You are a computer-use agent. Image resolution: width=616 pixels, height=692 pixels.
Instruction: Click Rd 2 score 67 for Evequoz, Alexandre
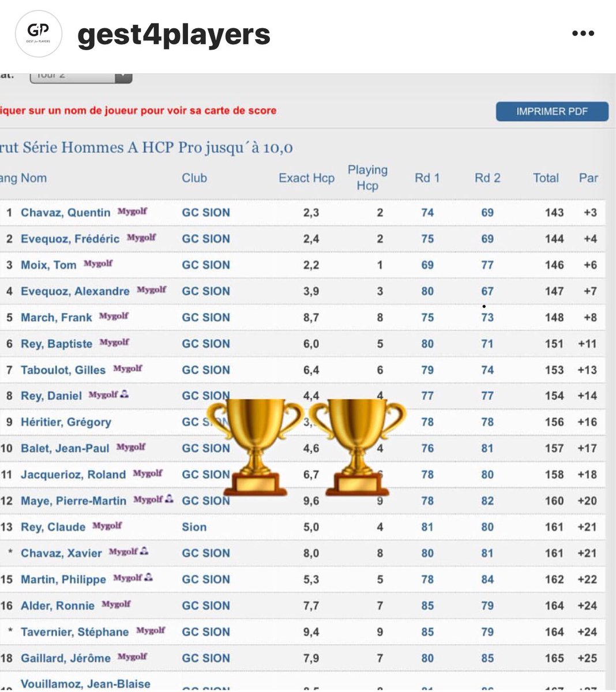click(487, 291)
